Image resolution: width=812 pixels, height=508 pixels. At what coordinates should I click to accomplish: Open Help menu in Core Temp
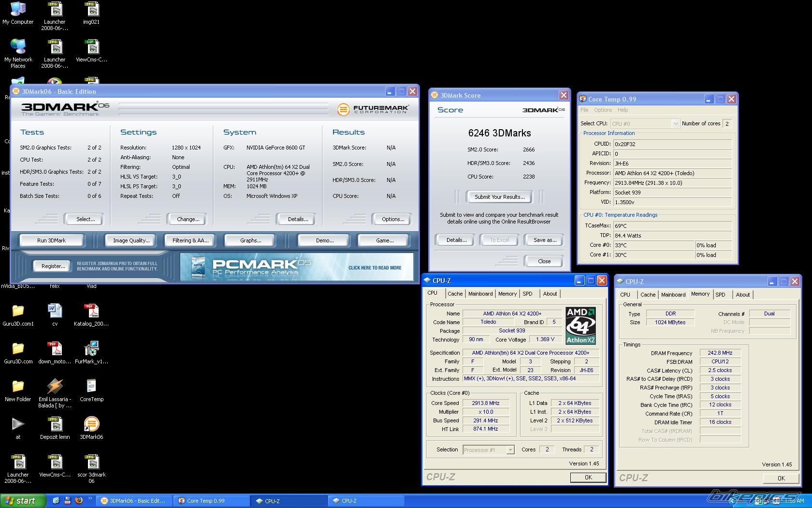pos(623,110)
